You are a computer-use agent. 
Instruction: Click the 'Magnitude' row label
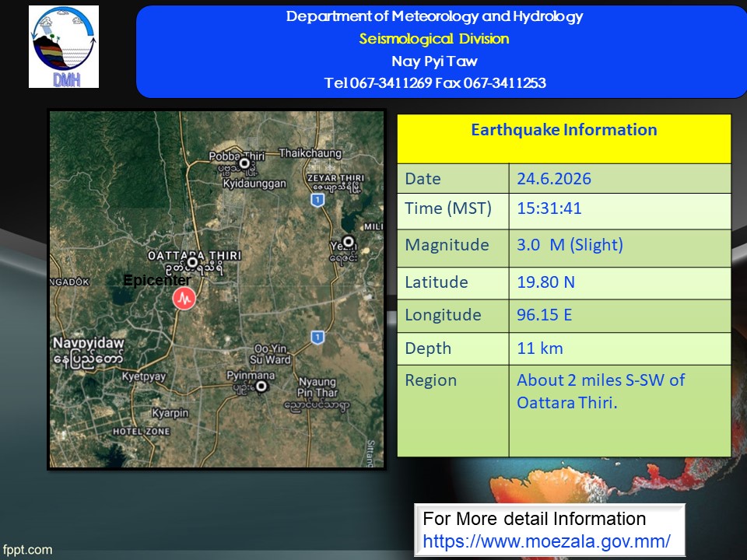pos(447,245)
